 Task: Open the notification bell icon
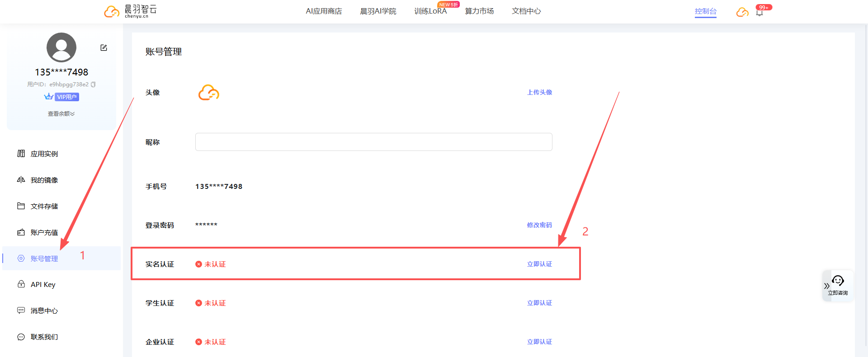pos(759,13)
